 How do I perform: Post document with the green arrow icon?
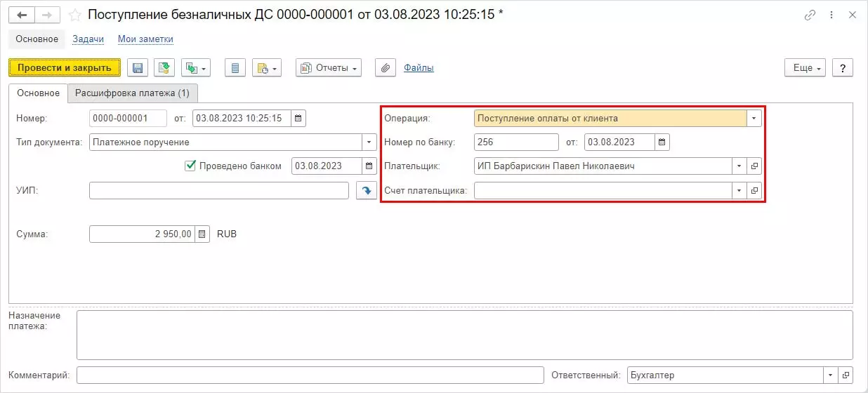click(164, 68)
